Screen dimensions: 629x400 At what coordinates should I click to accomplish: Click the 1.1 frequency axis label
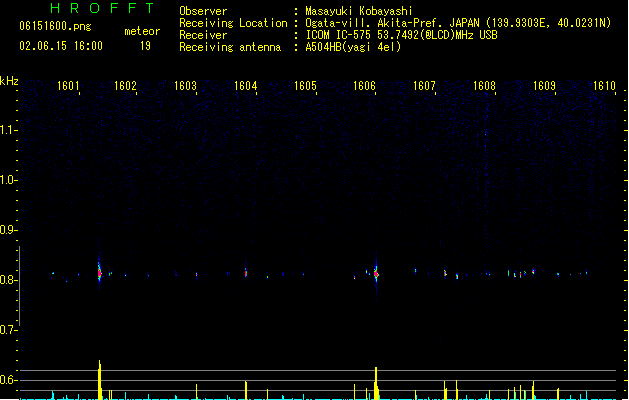click(x=8, y=130)
